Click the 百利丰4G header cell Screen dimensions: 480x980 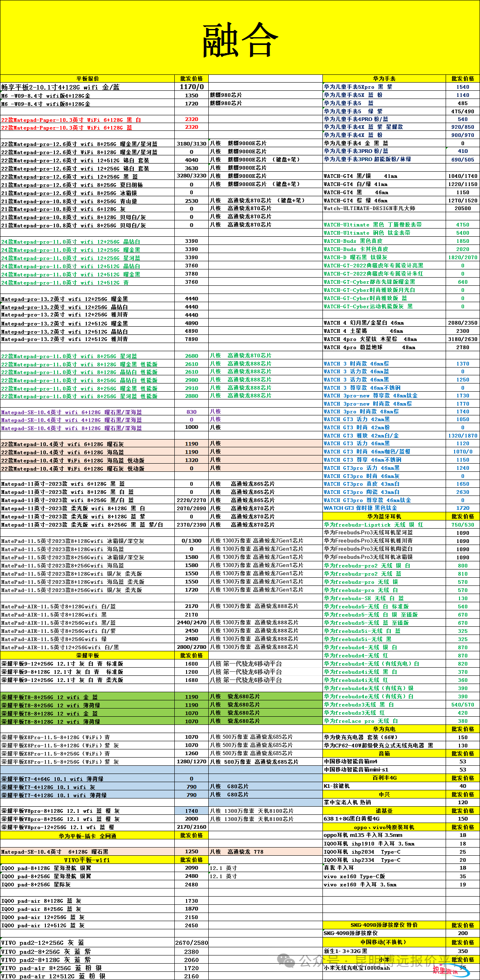384,778
